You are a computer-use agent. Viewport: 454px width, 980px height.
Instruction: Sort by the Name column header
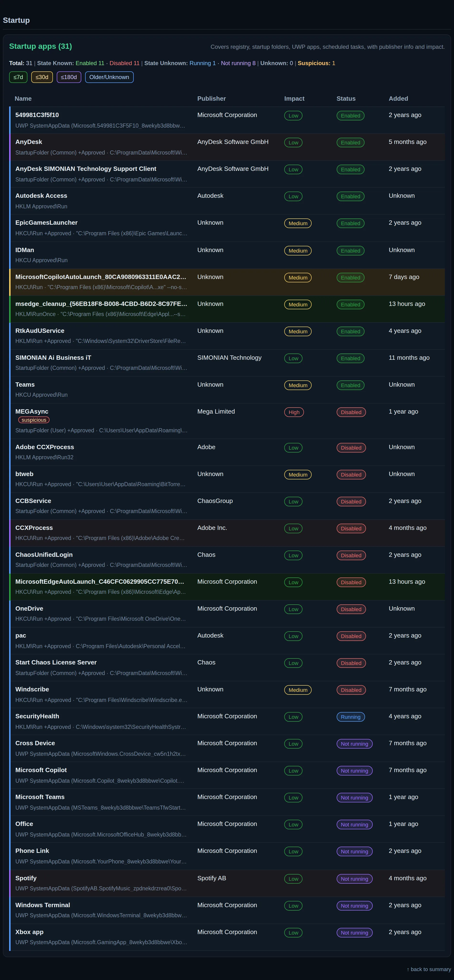(23, 99)
